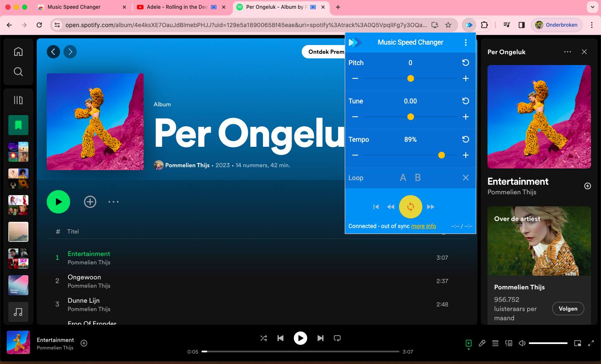
Task: Click the Tempo slider handle
Action: click(x=441, y=155)
